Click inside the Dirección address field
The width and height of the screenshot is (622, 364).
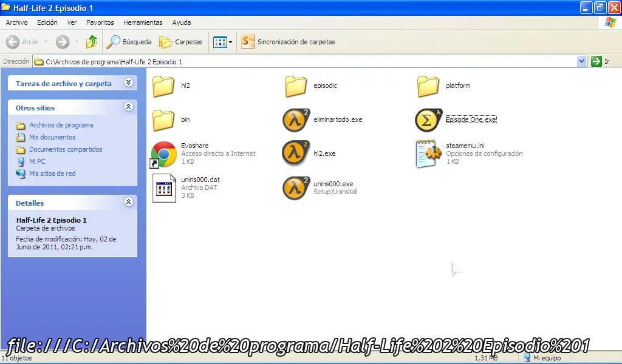coord(304,61)
